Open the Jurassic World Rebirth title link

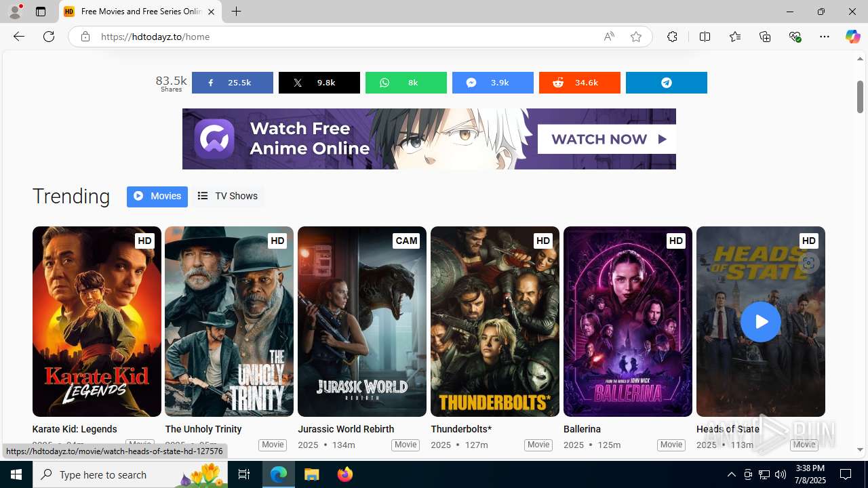coord(346,429)
